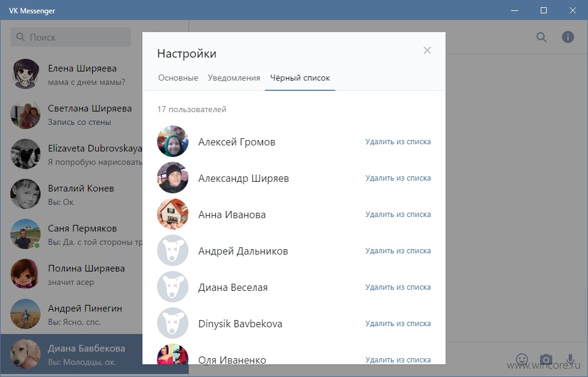Open chat with Полина Ширяева
Image resolution: width=588 pixels, height=377 pixels.
point(72,274)
